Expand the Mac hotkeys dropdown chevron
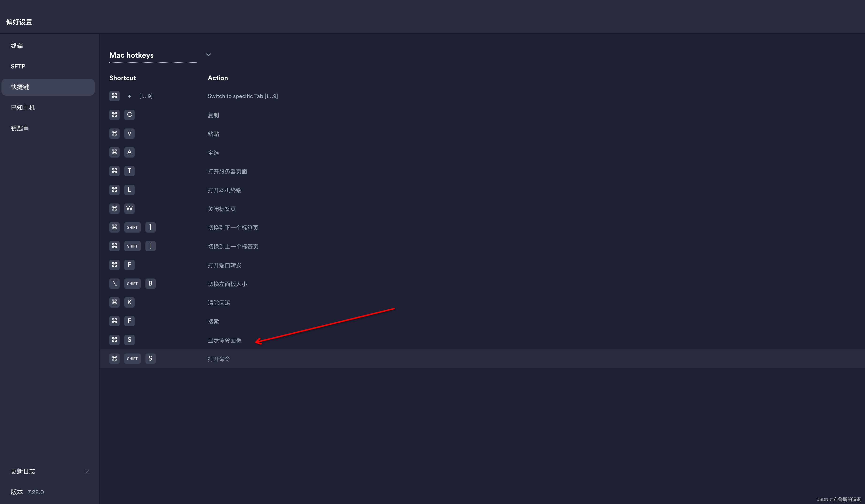 click(x=208, y=55)
